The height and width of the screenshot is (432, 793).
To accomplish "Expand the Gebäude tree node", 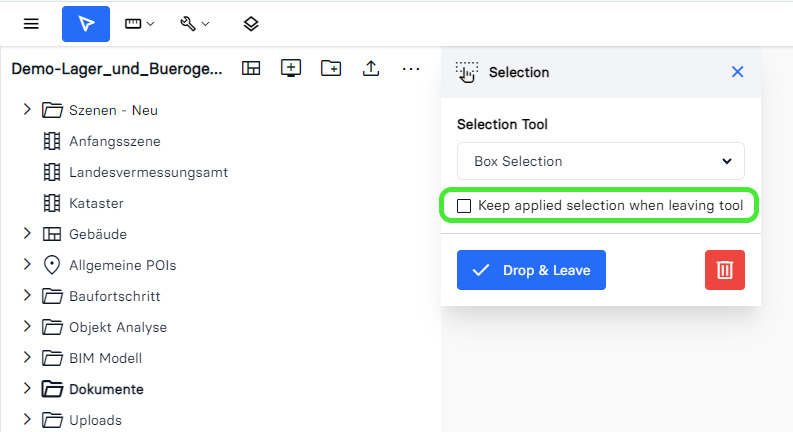I will tap(27, 234).
